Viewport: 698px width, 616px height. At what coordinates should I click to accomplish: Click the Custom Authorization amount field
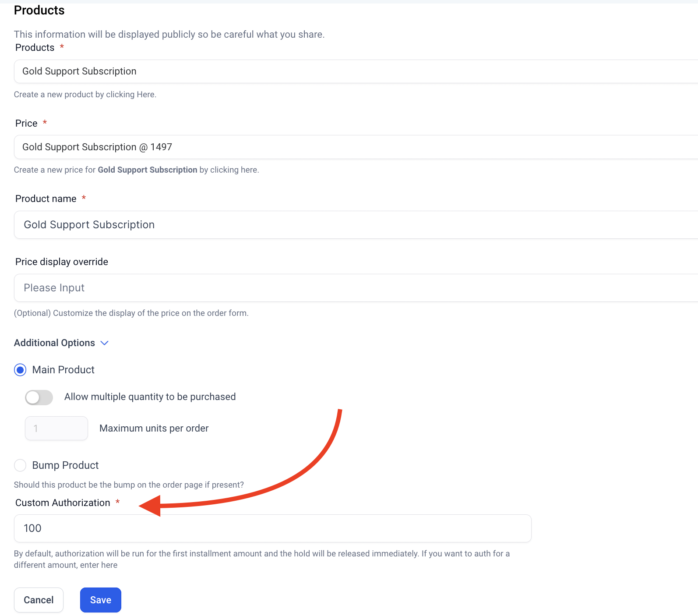tap(272, 528)
